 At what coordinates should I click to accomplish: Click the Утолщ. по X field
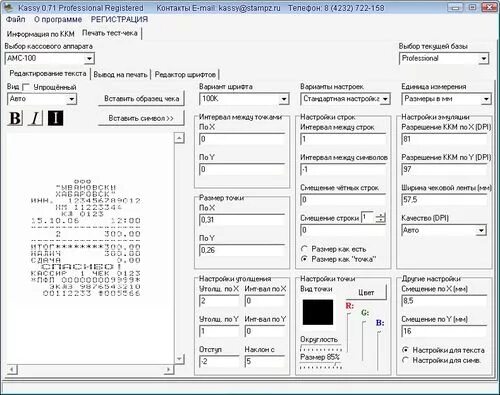pos(219,301)
